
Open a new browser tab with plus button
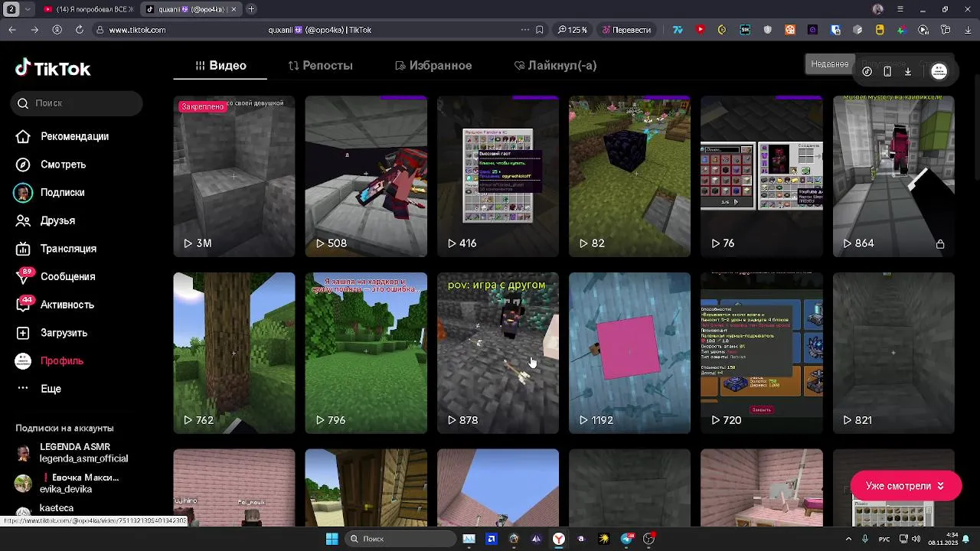tap(251, 9)
